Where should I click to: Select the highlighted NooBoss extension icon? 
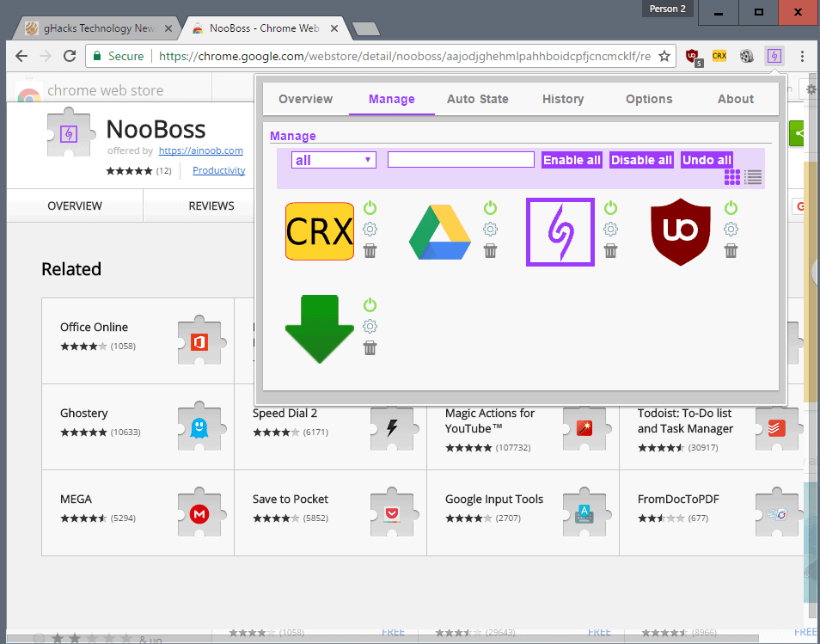[560, 231]
